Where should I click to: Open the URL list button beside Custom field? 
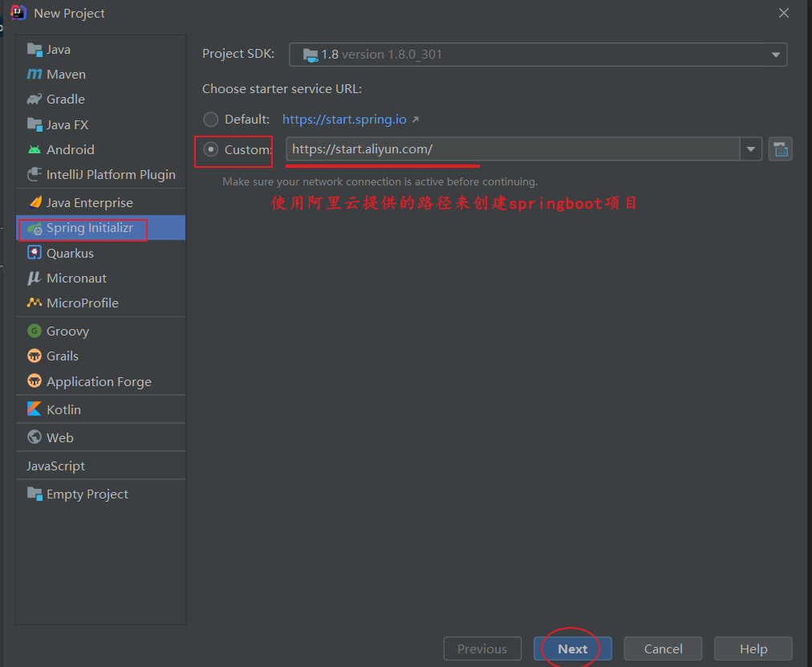[x=781, y=149]
